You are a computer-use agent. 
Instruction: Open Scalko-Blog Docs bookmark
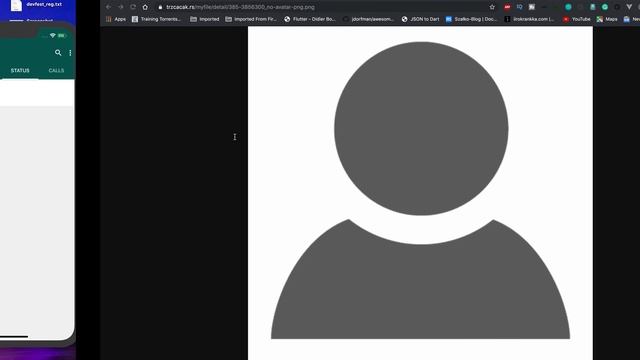click(x=471, y=19)
